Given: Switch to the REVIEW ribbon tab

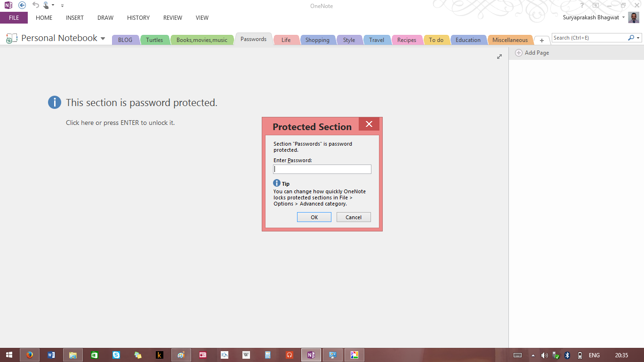Looking at the screenshot, I should (173, 18).
